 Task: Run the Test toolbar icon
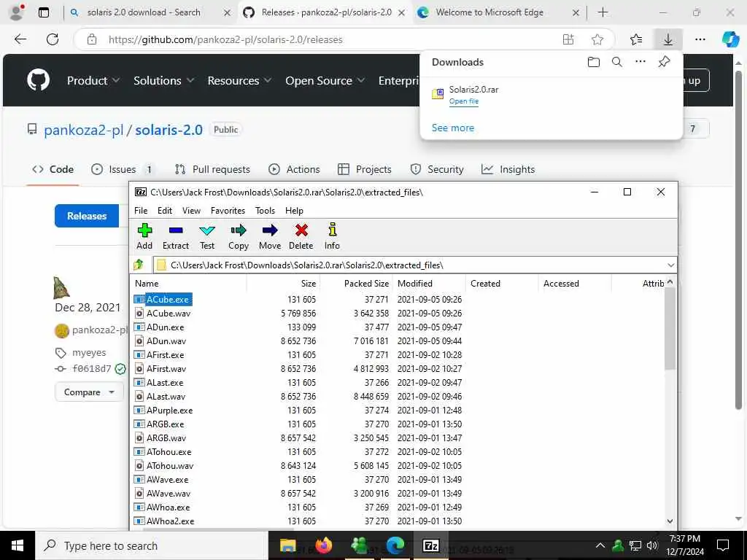coord(206,236)
